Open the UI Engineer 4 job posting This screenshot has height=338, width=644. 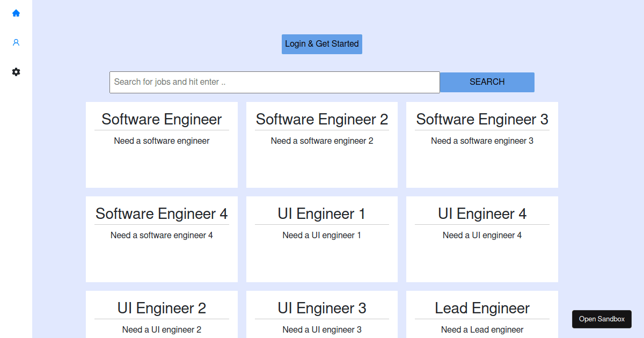(481, 214)
